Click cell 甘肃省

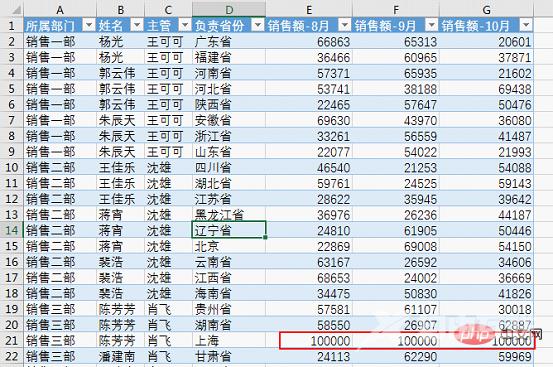click(229, 356)
